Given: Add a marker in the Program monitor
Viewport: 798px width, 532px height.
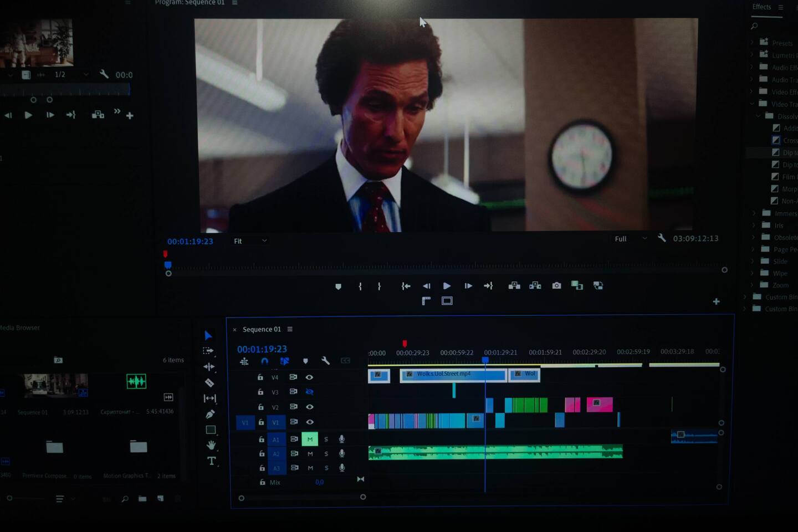Looking at the screenshot, I should (x=339, y=287).
